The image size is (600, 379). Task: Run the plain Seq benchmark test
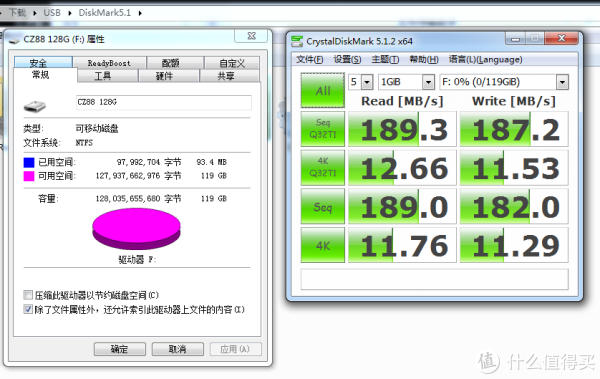pos(323,206)
